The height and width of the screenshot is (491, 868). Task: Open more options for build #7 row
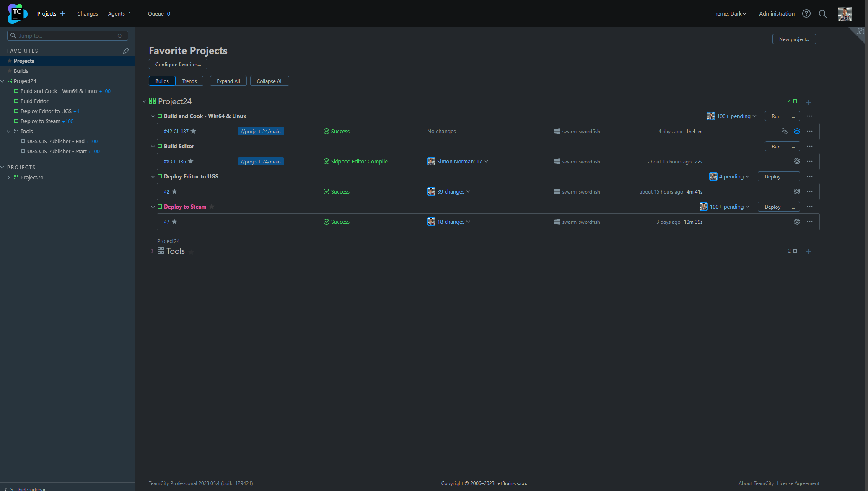pos(809,222)
